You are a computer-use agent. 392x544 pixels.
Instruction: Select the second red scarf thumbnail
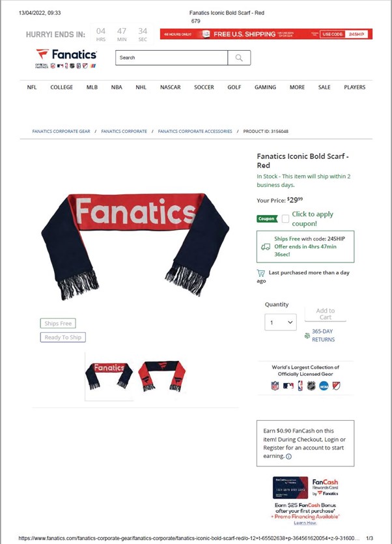(x=161, y=377)
